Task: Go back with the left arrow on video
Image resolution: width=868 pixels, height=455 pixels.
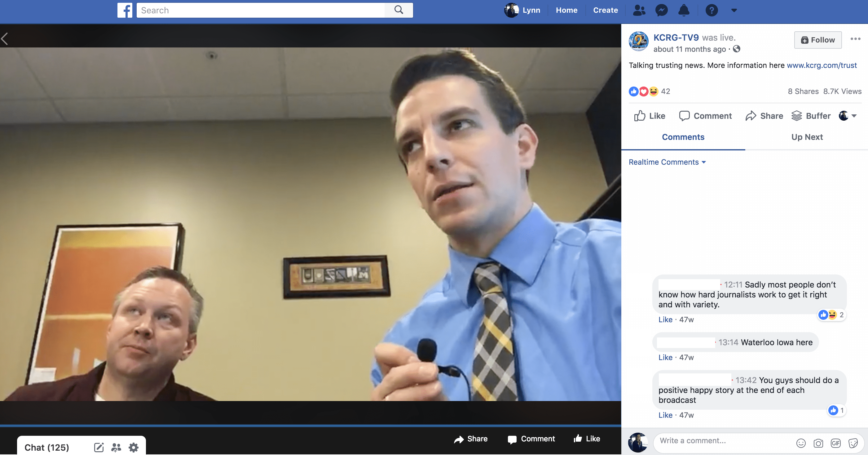Action: click(x=5, y=39)
